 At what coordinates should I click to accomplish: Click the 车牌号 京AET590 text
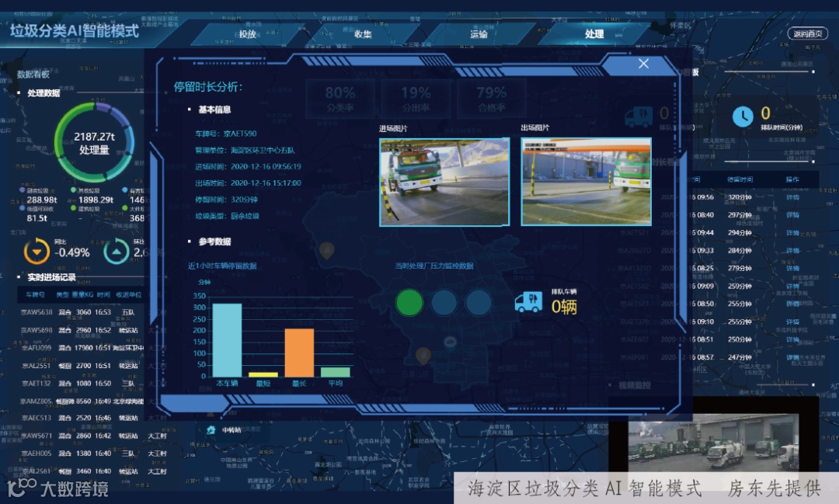click(226, 134)
